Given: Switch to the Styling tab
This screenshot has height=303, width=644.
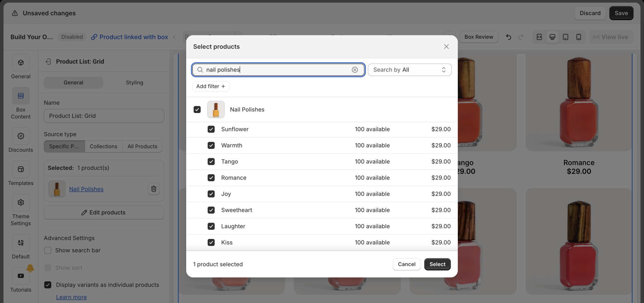Looking at the screenshot, I should (x=134, y=82).
